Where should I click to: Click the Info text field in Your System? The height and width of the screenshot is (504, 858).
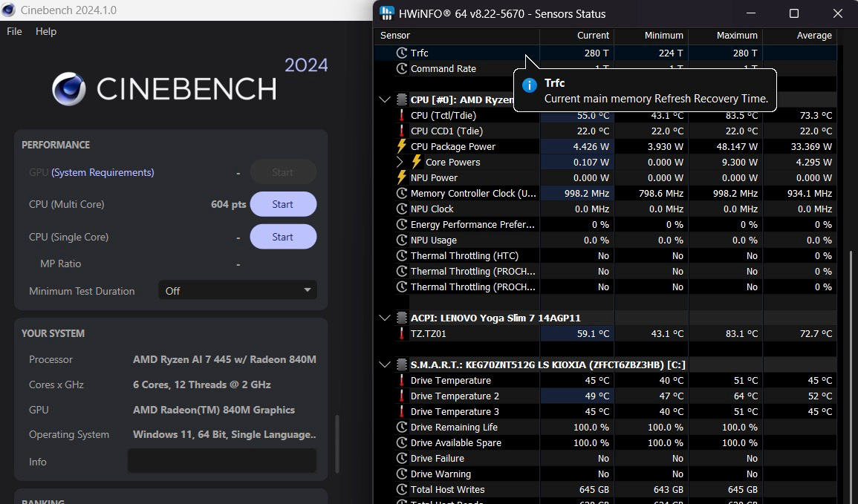(x=222, y=461)
